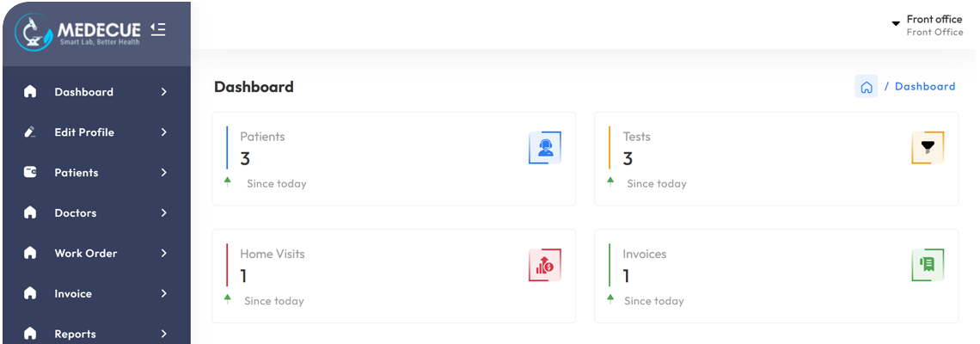Expand the Reports submenu chevron

point(163,334)
